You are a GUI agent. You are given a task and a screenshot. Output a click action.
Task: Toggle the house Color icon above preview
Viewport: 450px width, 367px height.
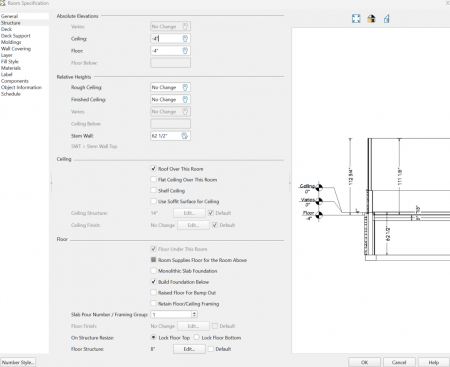tap(371, 19)
